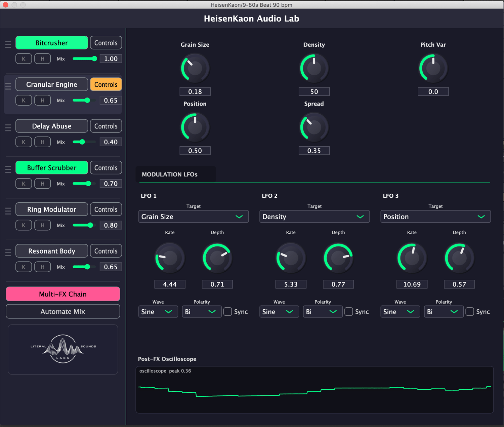Click the Pitch Var knob
Image resolution: width=504 pixels, height=427 pixels.
pyautogui.click(x=433, y=69)
